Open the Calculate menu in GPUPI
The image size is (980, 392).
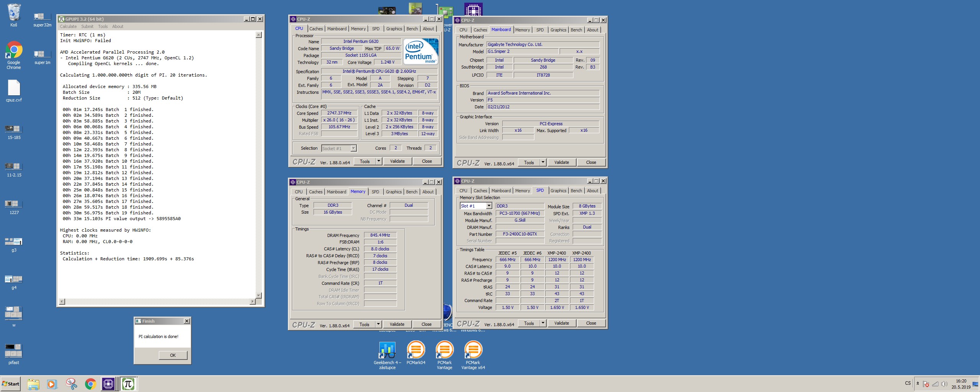point(68,26)
